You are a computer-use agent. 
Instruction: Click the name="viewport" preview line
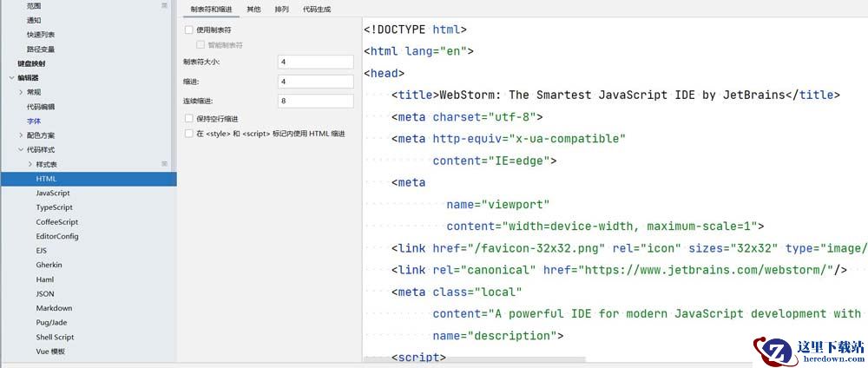coord(497,204)
